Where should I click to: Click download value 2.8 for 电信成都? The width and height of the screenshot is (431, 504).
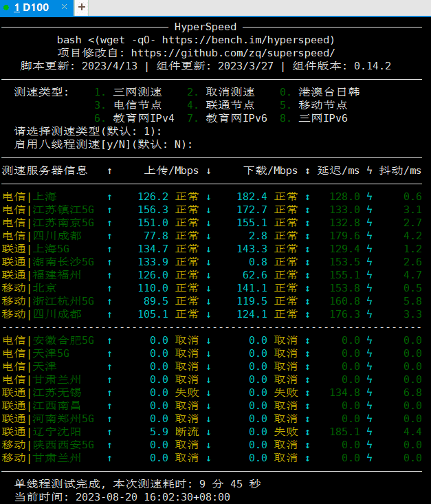[x=258, y=236]
